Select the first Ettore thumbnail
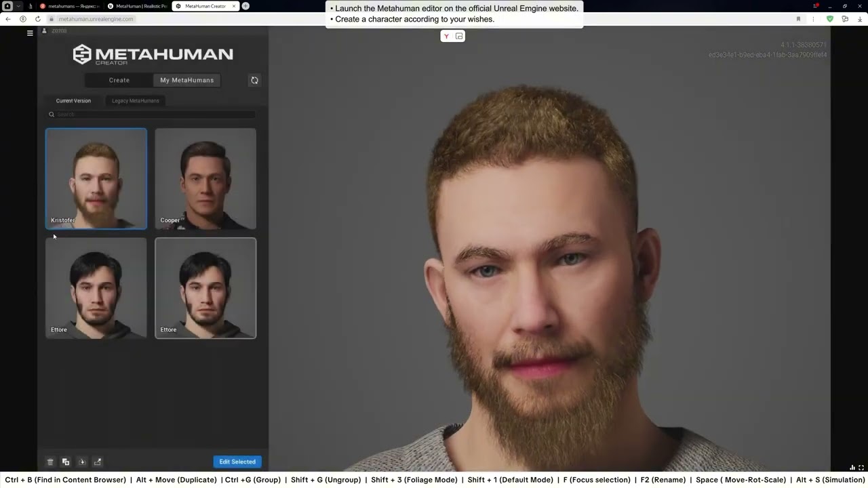The image size is (868, 488). 96,288
